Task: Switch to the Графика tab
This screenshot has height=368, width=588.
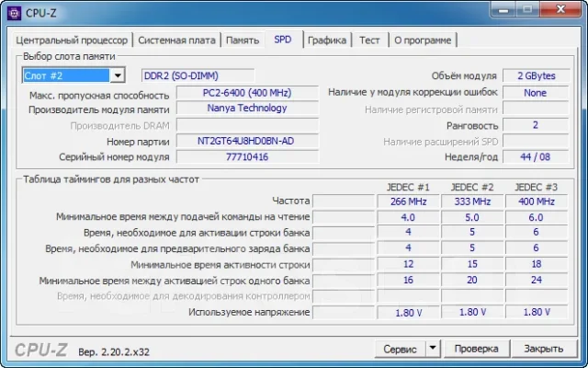Action: pos(327,40)
